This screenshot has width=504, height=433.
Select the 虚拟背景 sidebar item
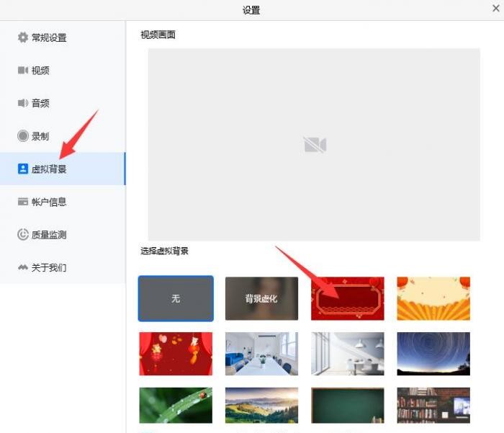pos(63,169)
